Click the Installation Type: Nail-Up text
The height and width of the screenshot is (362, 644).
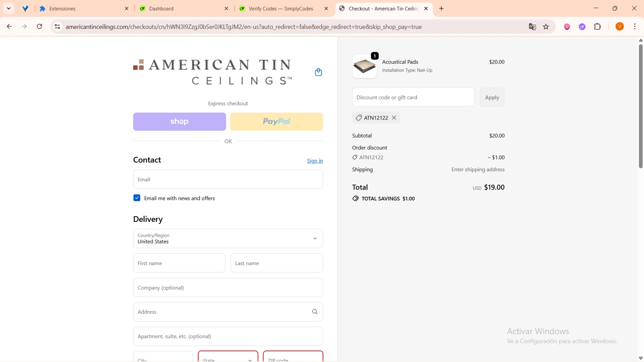point(407,70)
